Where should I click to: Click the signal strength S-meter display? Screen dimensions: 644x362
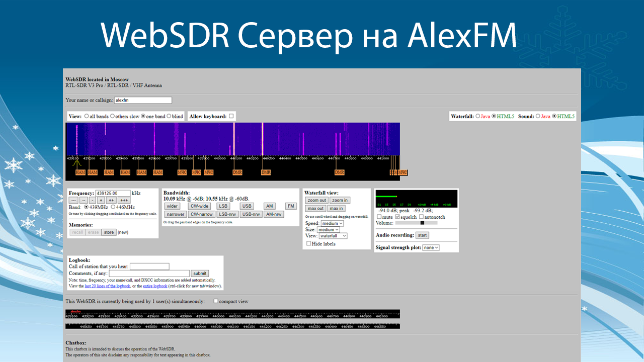pos(417,199)
